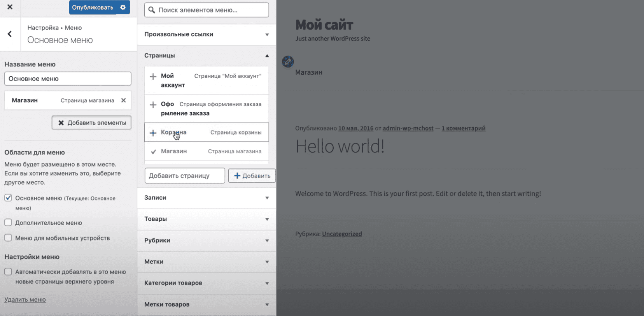Expand the Метки section
This screenshot has width=644, height=316.
[x=206, y=262]
